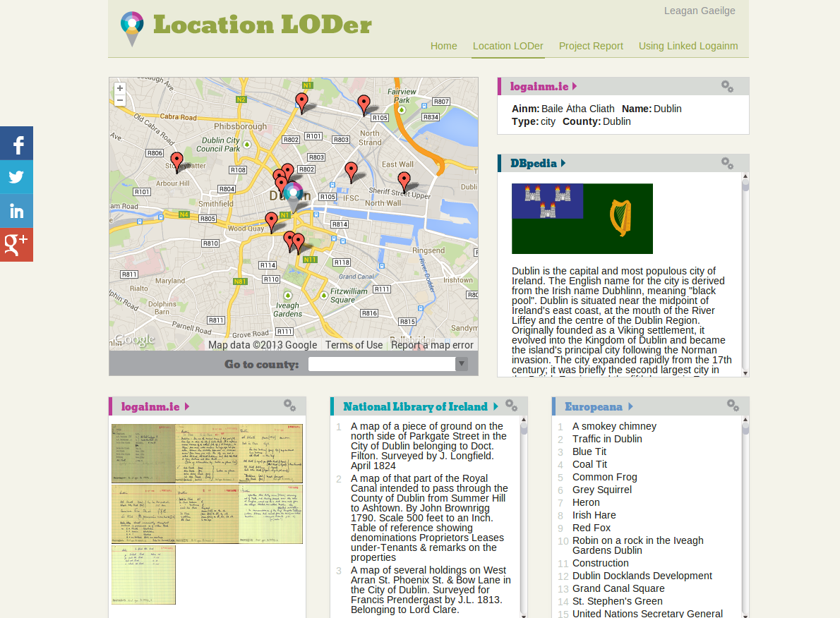The width and height of the screenshot is (840, 618).
Task: Click the Stoneybatter map marker
Action: pyautogui.click(x=176, y=162)
